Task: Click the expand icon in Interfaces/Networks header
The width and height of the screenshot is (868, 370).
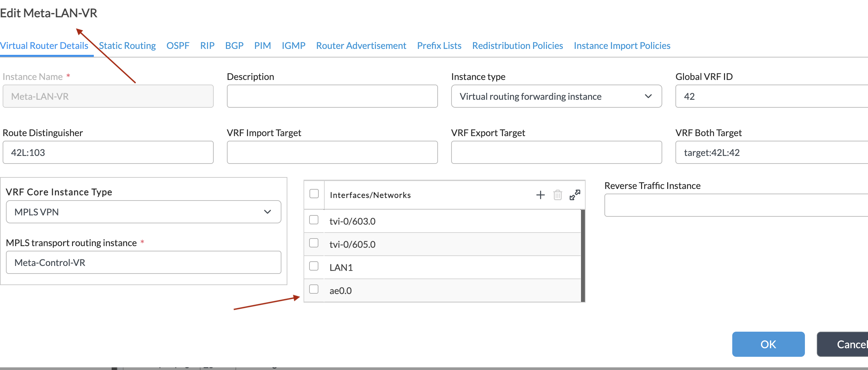Action: click(574, 195)
